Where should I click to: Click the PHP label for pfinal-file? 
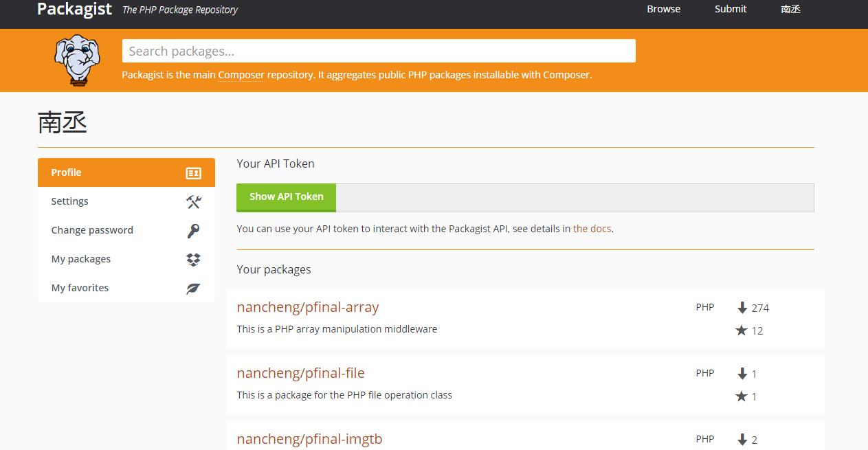705,373
